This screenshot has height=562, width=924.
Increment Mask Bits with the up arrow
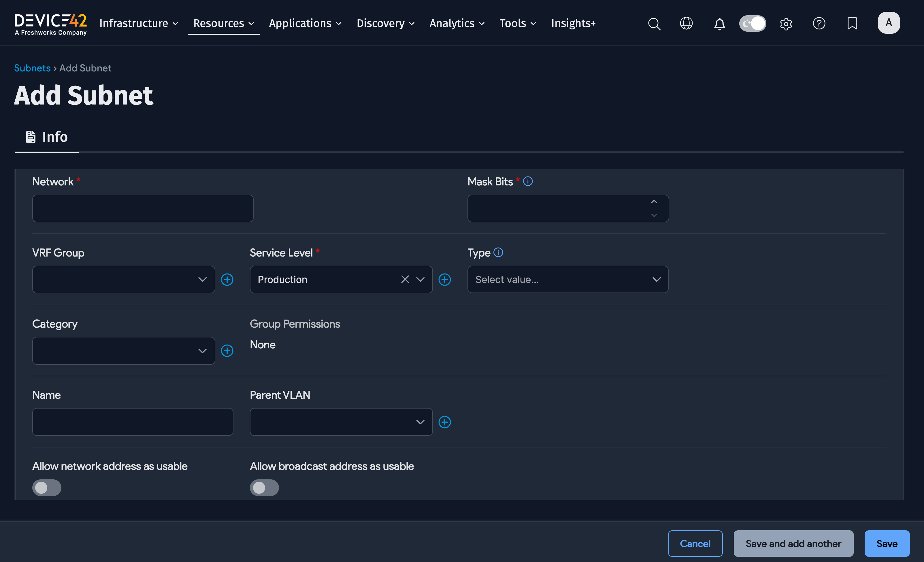pyautogui.click(x=654, y=202)
